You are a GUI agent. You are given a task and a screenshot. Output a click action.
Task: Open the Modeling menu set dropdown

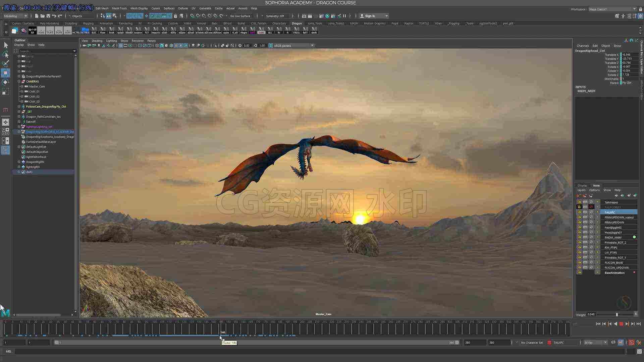tap(16, 16)
